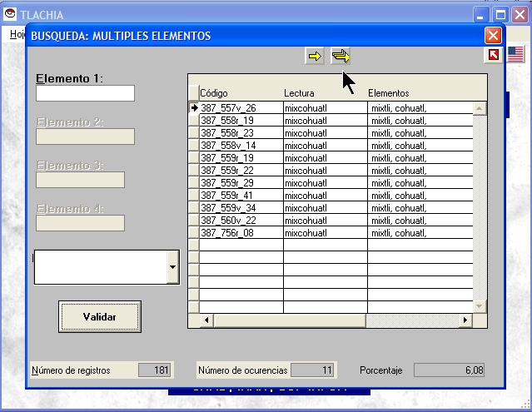Click the grid's scroll right arrow
The image size is (532, 412).
465,320
